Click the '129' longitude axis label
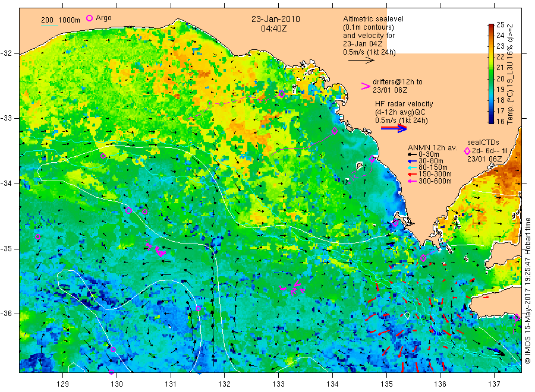 point(63,384)
